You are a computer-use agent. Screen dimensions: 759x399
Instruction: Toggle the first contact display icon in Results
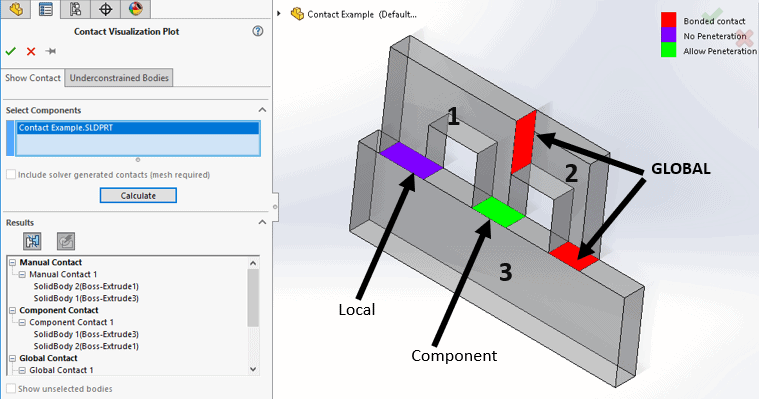(32, 241)
